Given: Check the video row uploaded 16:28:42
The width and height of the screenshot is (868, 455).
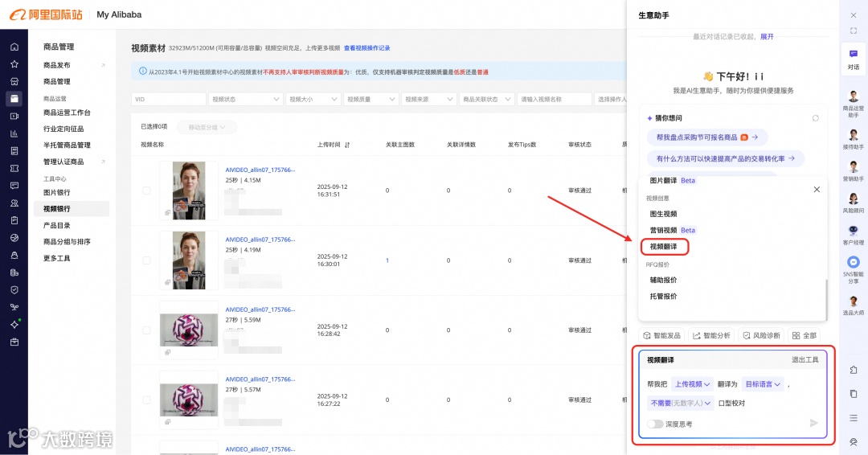Looking at the screenshot, I should (146, 330).
